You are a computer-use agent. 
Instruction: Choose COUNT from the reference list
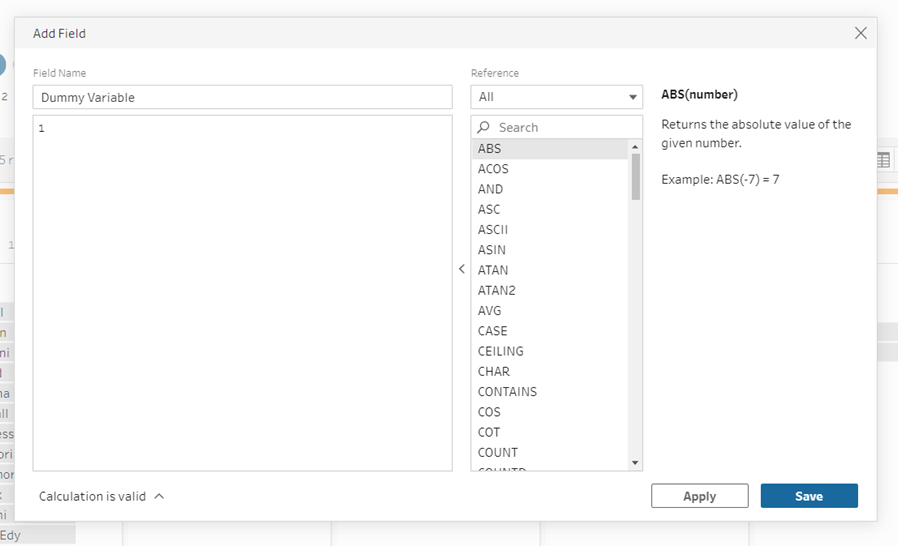(498, 452)
